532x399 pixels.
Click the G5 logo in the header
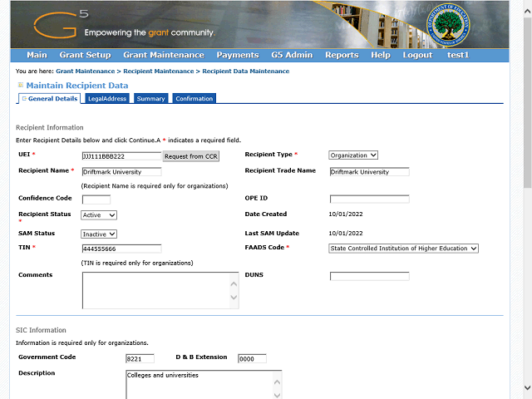[x=61, y=24]
